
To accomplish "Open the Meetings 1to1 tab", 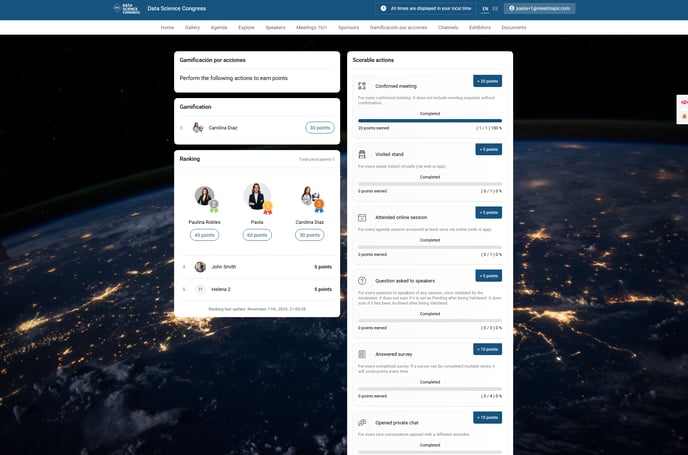I will click(x=313, y=28).
